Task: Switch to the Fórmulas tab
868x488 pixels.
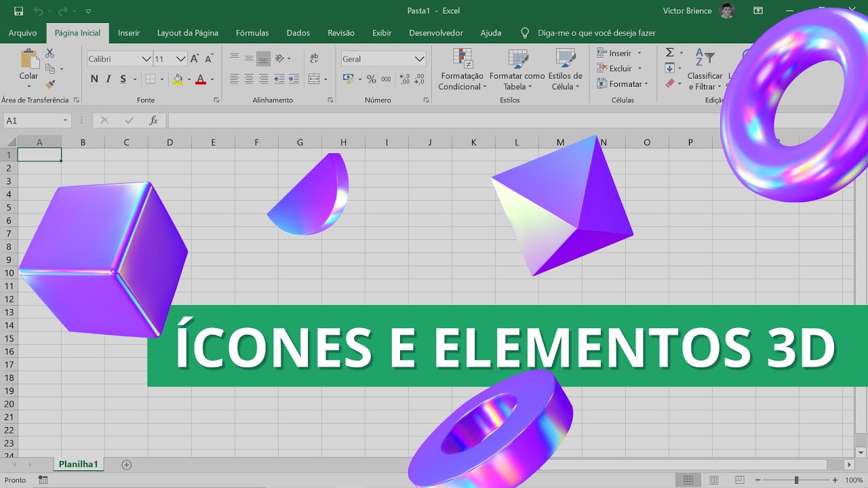Action: pyautogui.click(x=252, y=33)
